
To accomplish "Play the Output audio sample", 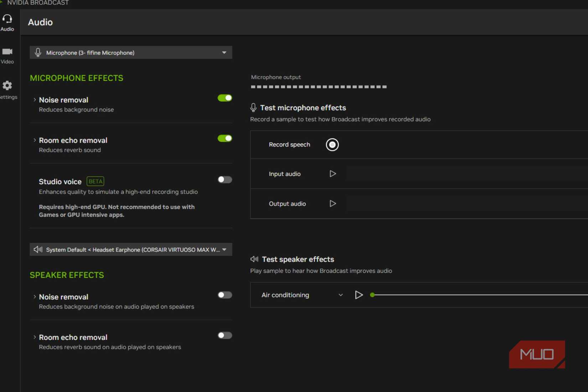I will click(332, 203).
